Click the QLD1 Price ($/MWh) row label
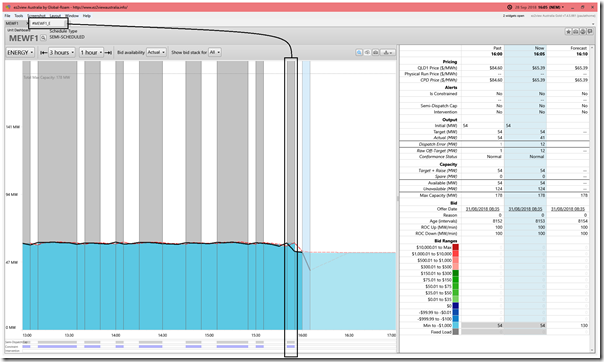This screenshot has height=362, width=604. [437, 68]
